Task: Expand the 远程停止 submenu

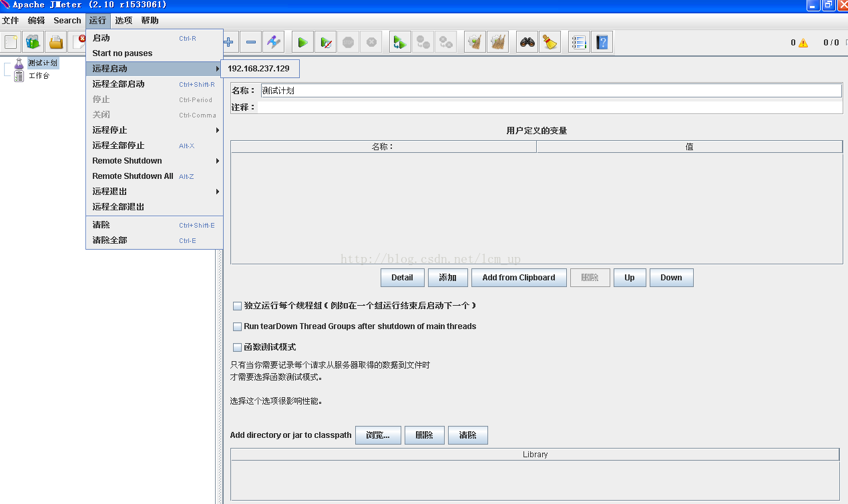Action: tap(155, 130)
